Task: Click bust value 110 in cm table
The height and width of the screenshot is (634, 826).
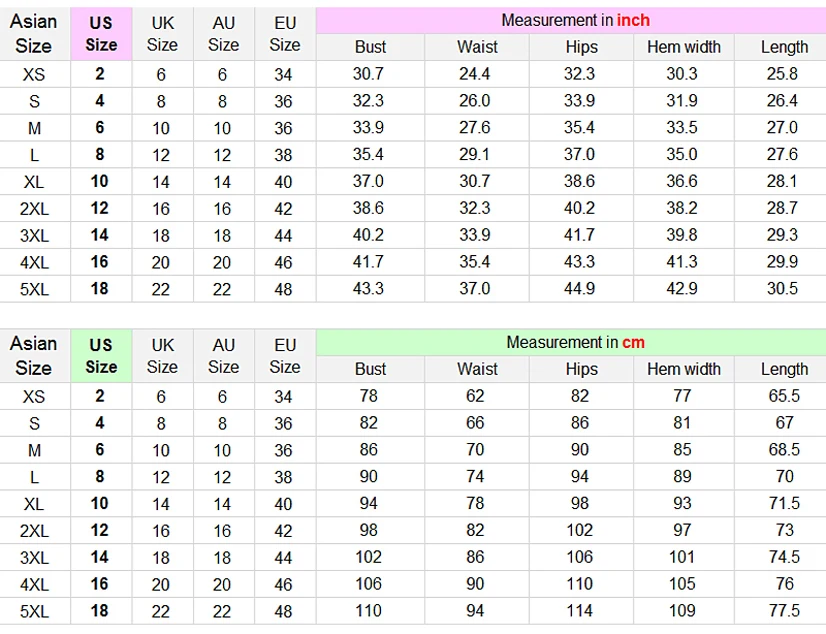Action: (x=368, y=611)
